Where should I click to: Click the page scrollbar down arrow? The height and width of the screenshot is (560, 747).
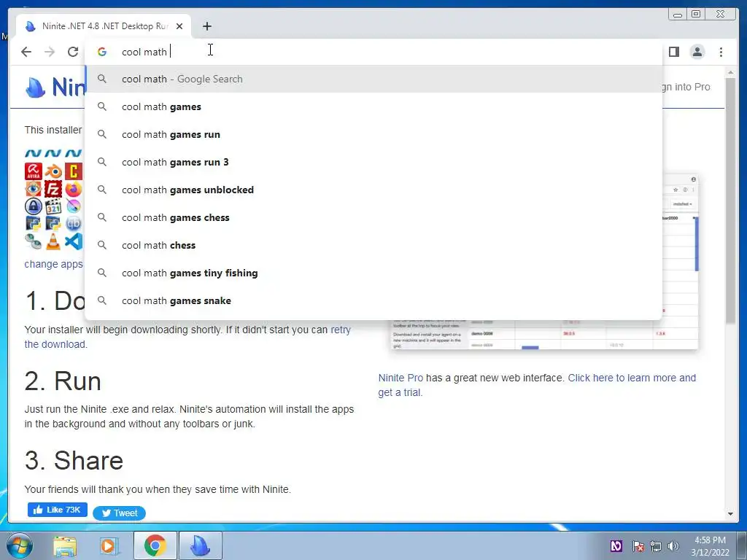click(730, 514)
